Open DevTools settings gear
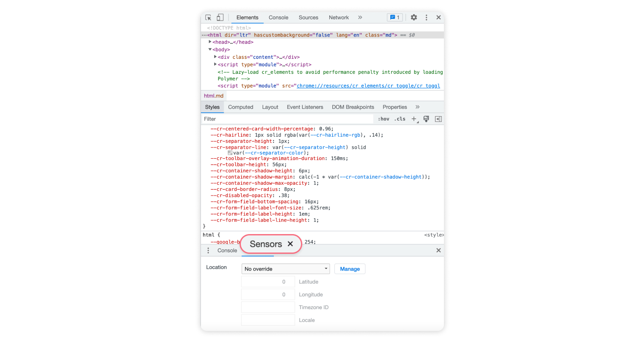The width and height of the screenshot is (644, 343). (413, 17)
